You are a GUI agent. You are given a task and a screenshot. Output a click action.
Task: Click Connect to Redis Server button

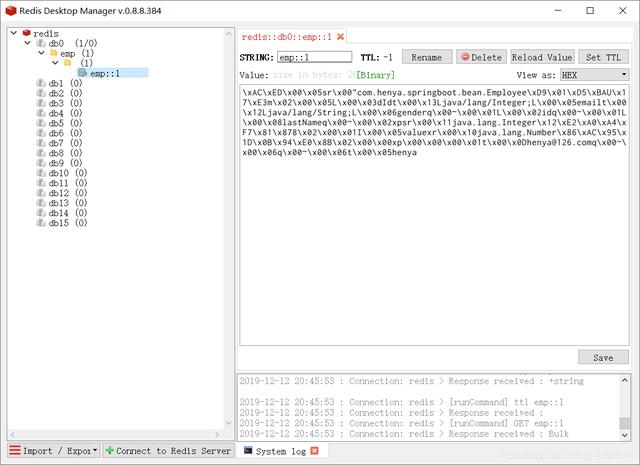[x=168, y=451]
